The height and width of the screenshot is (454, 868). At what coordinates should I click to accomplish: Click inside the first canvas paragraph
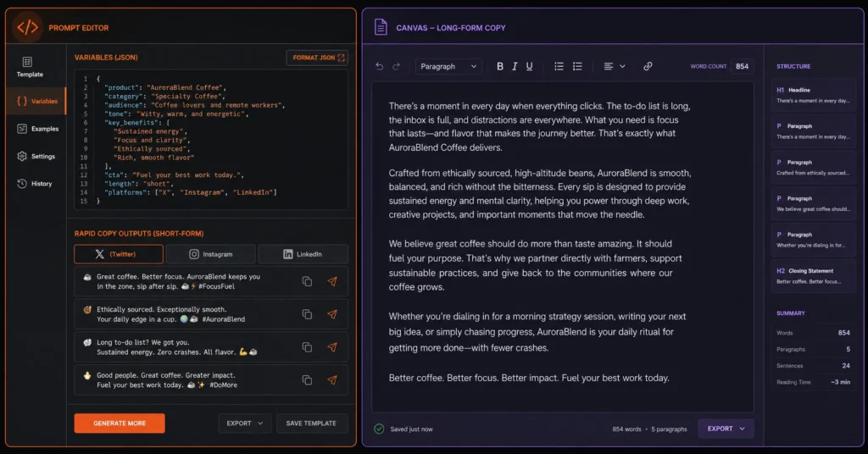point(540,127)
